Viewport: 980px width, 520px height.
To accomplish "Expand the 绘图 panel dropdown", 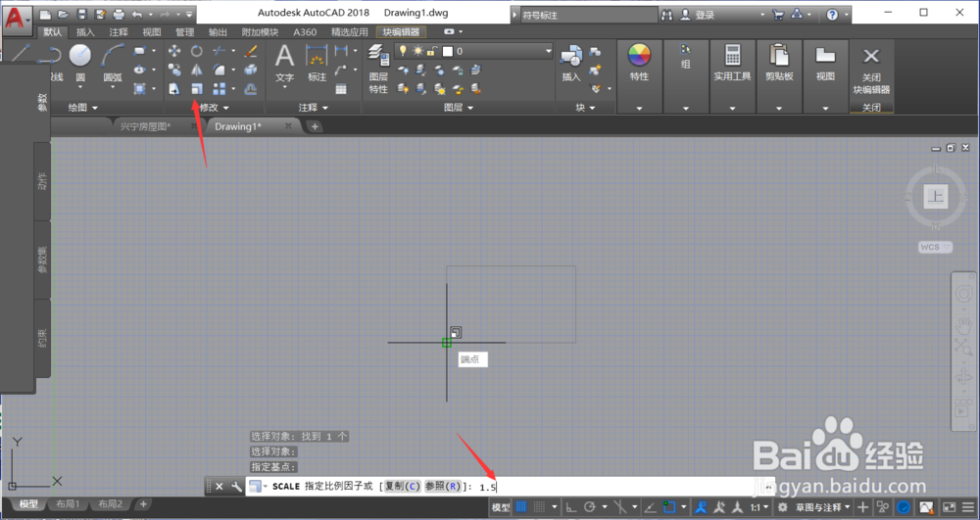I will point(83,108).
